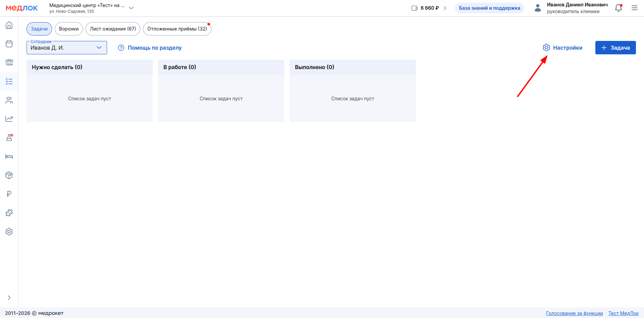Screen dimensions: 644x318
Task: Open the laboratory flask icon
Action: pyautogui.click(x=9, y=138)
